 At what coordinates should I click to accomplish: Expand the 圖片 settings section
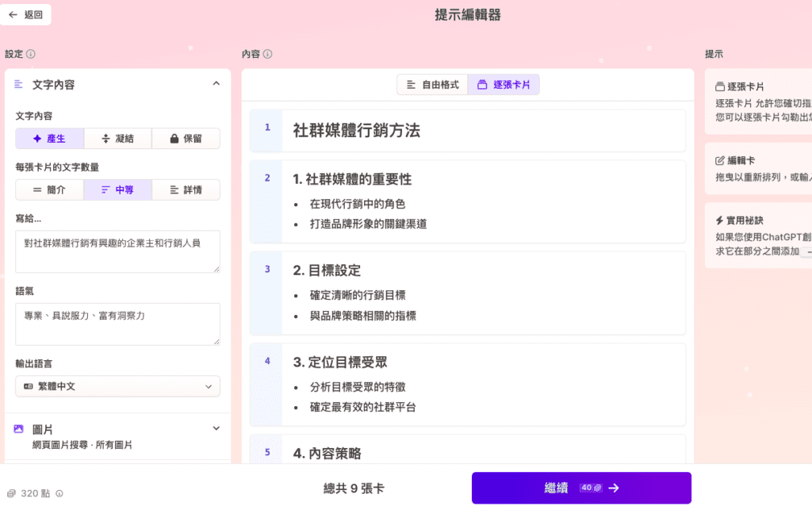coord(216,429)
